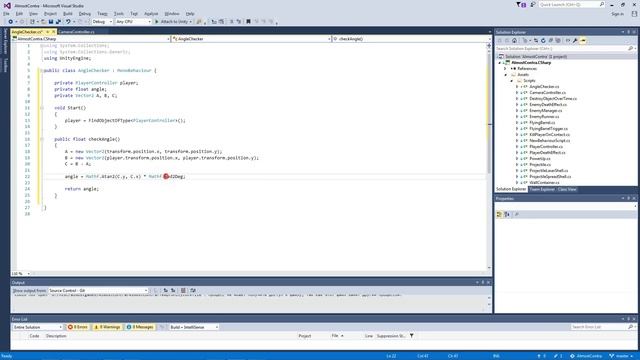Select PlayerController.cs in Solution Explorer

click(546, 147)
